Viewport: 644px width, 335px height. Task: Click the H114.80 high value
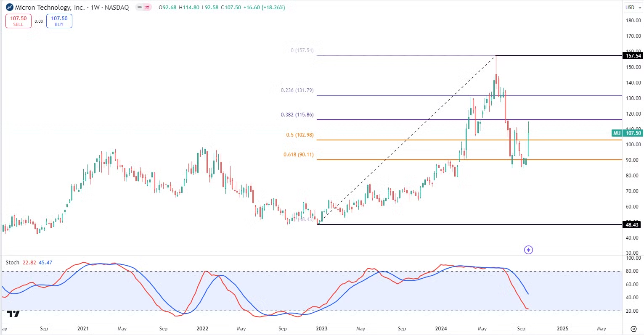point(190,8)
